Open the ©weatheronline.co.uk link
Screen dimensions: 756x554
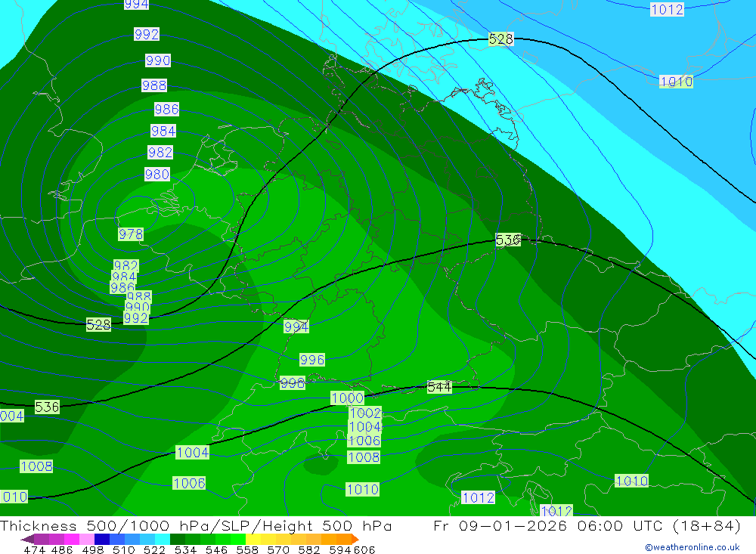pyautogui.click(x=692, y=547)
